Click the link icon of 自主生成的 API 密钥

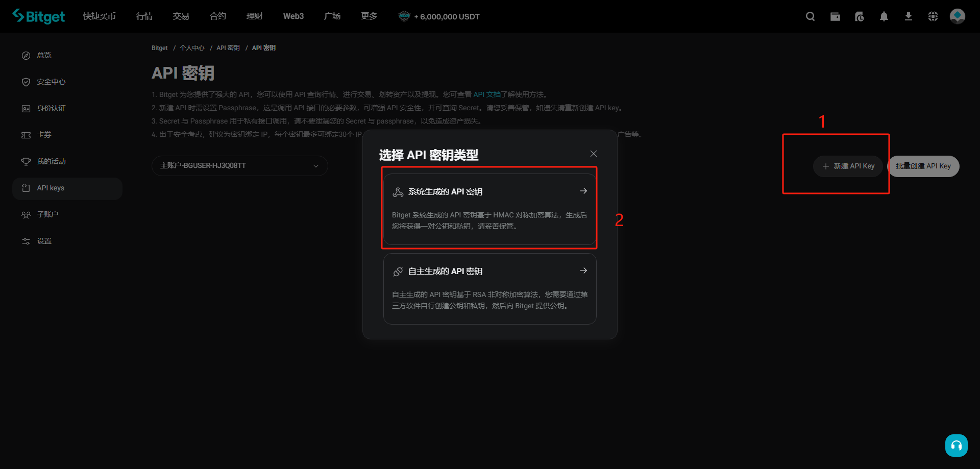[398, 271]
